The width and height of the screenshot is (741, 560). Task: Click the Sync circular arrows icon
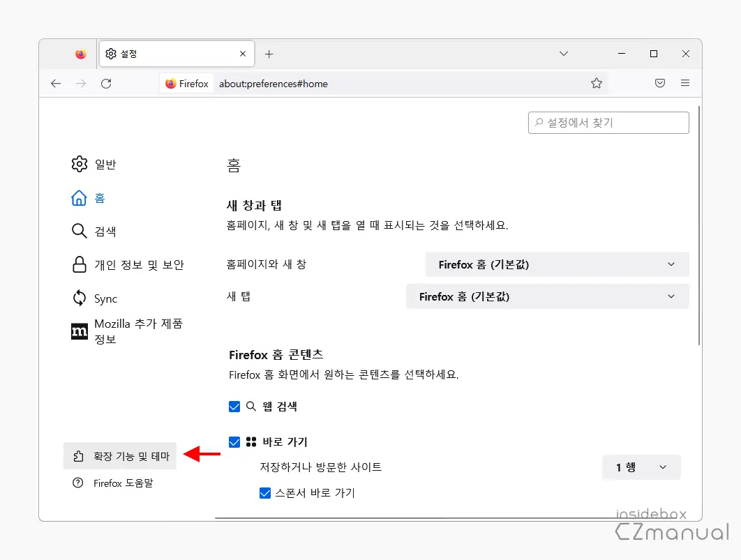tap(79, 298)
